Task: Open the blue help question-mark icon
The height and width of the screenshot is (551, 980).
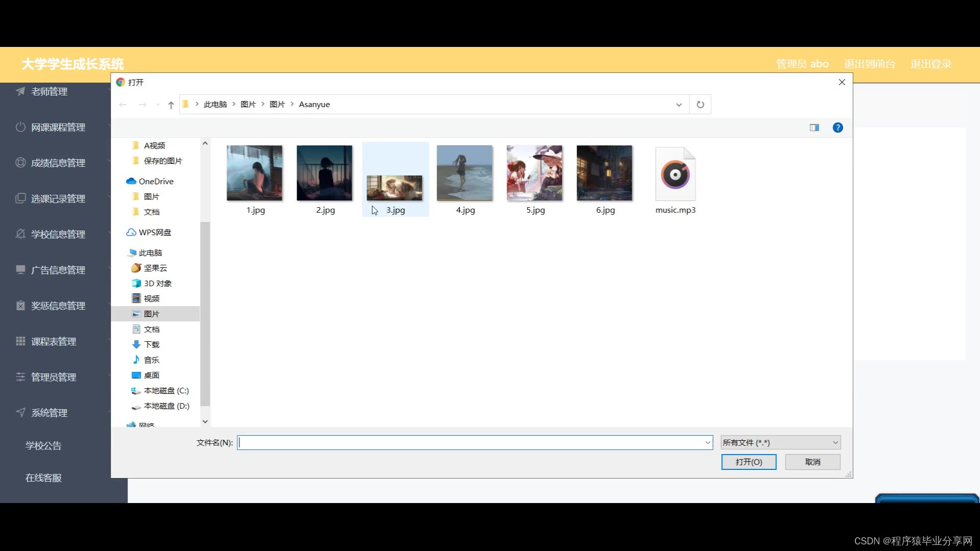Action: pos(838,128)
